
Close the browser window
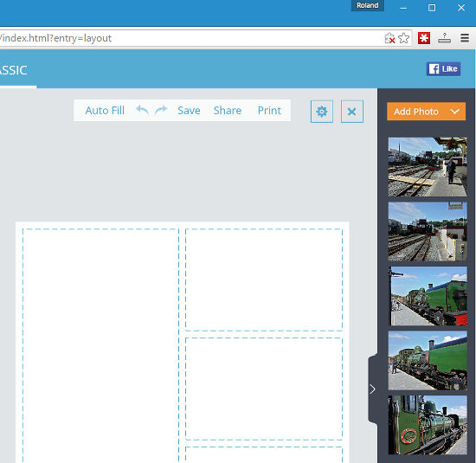461,8
